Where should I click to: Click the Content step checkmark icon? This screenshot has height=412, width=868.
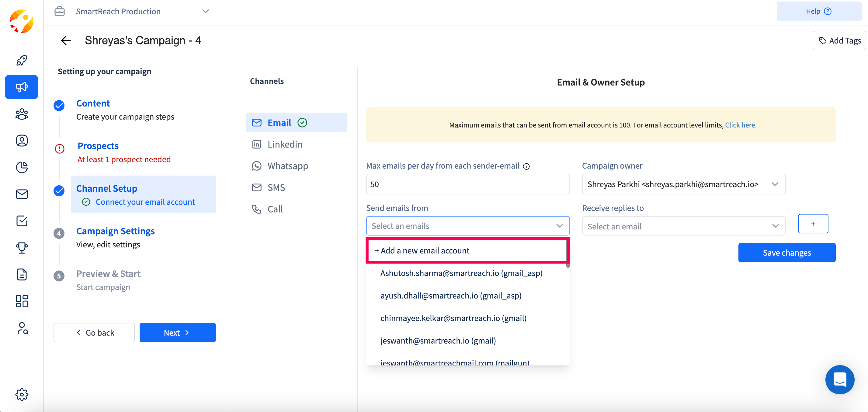pos(59,106)
